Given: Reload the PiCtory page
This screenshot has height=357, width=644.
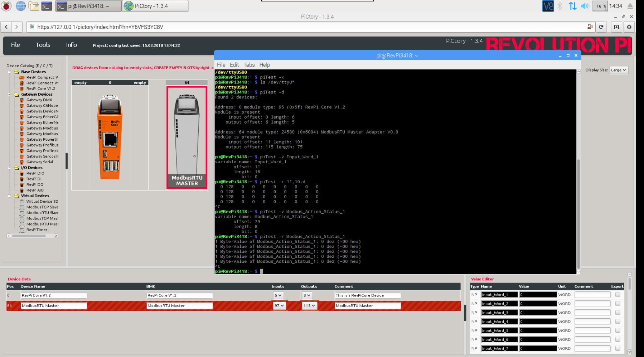Looking at the screenshot, I should click(601, 27).
